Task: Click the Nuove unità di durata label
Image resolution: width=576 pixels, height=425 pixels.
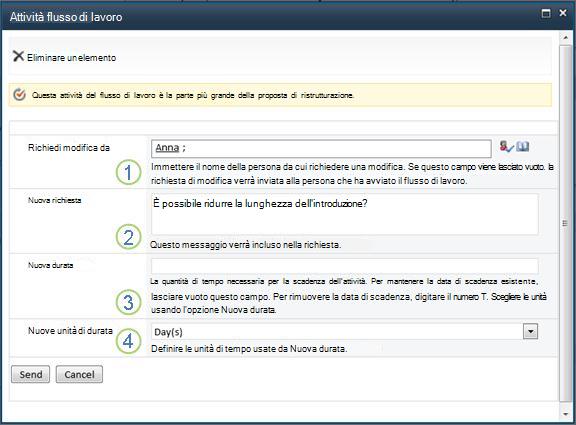Action: click(70, 331)
